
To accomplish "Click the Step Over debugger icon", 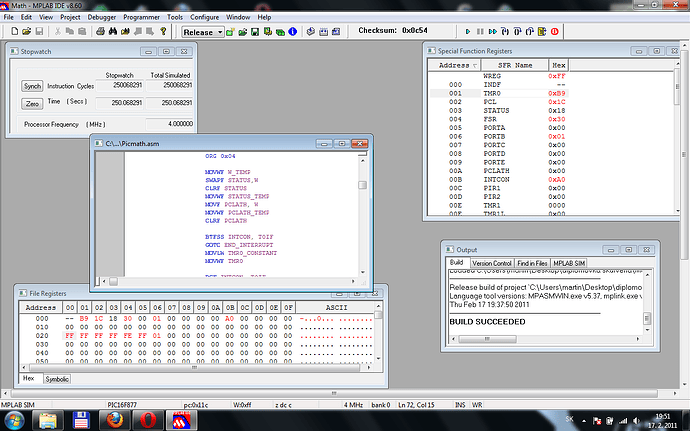I will pos(518,31).
